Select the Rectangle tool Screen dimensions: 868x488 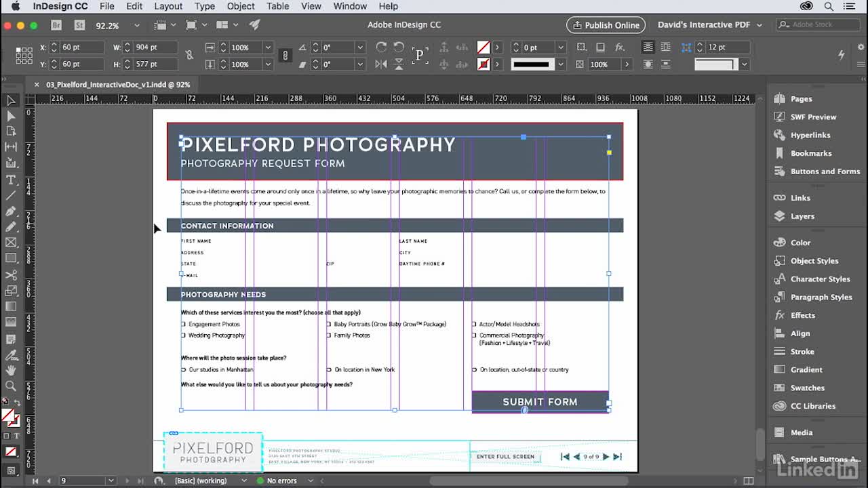click(11, 258)
